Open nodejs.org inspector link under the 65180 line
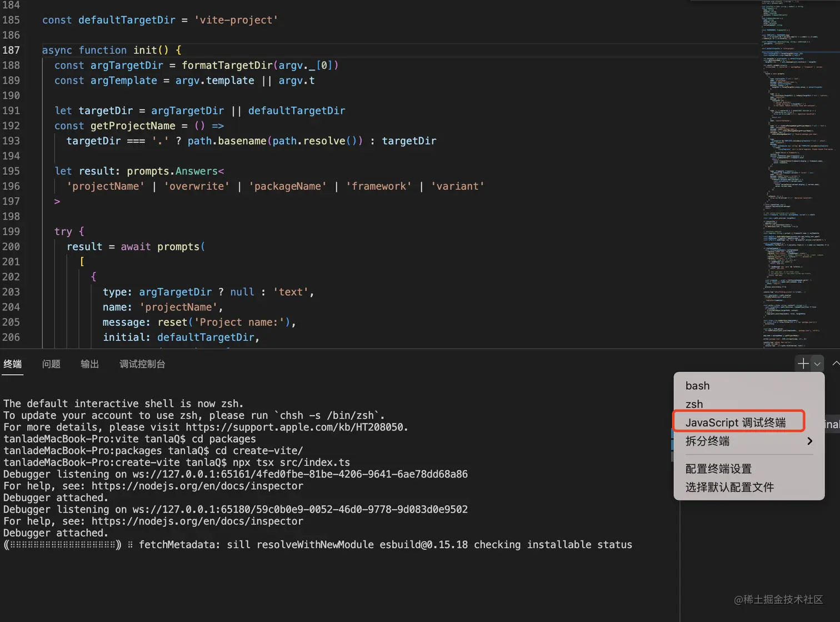Image resolution: width=840 pixels, height=622 pixels. point(197,521)
